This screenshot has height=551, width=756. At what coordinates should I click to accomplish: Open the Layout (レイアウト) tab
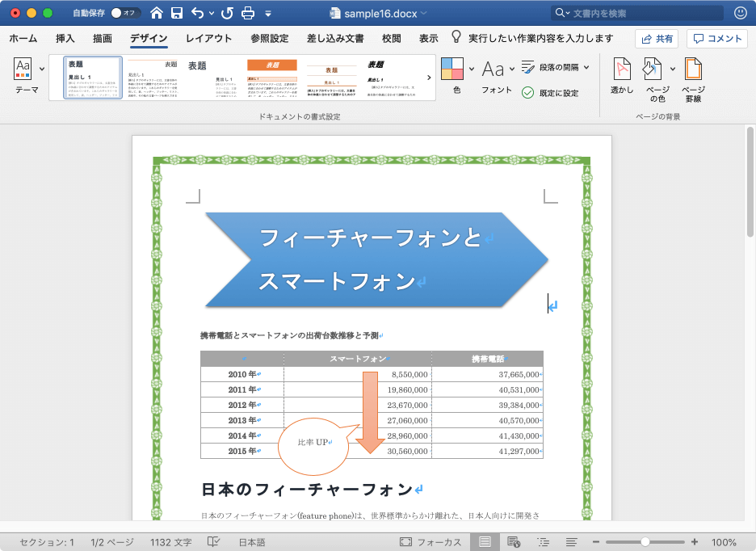(208, 38)
